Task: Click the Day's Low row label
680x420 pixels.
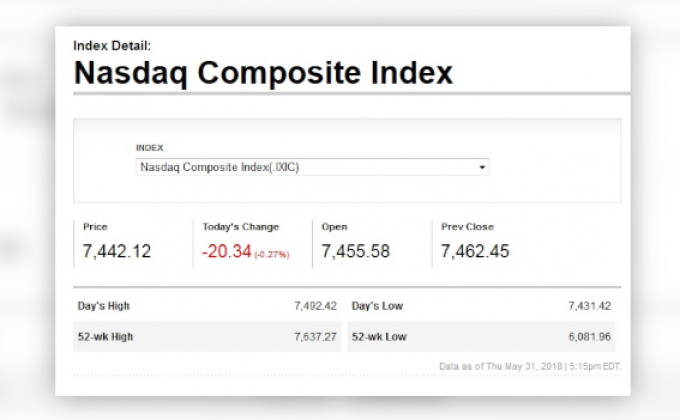Action: click(377, 306)
